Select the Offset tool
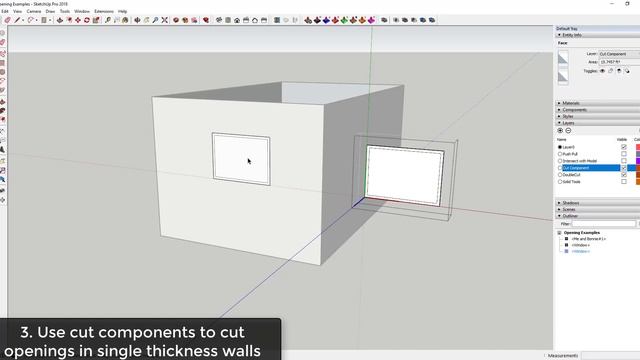640x360 pixels. click(69, 20)
